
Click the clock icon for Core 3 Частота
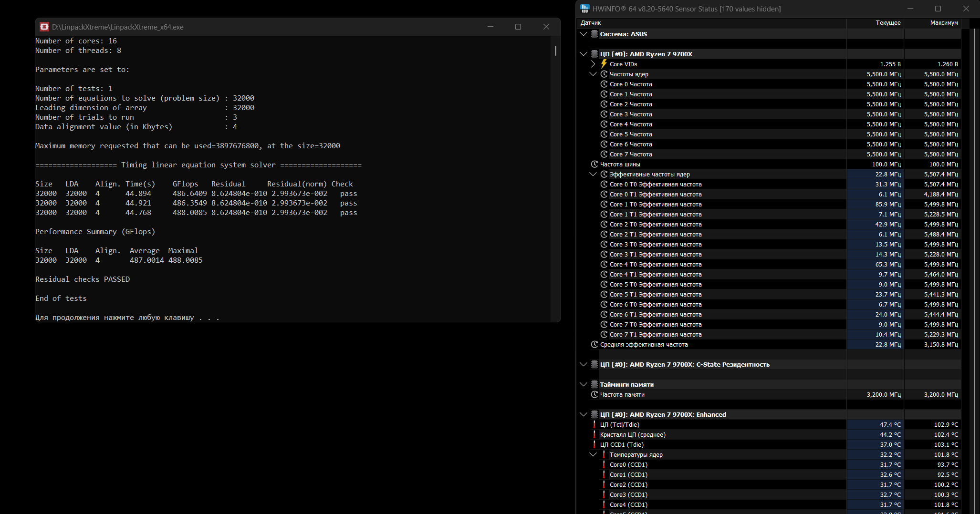604,114
